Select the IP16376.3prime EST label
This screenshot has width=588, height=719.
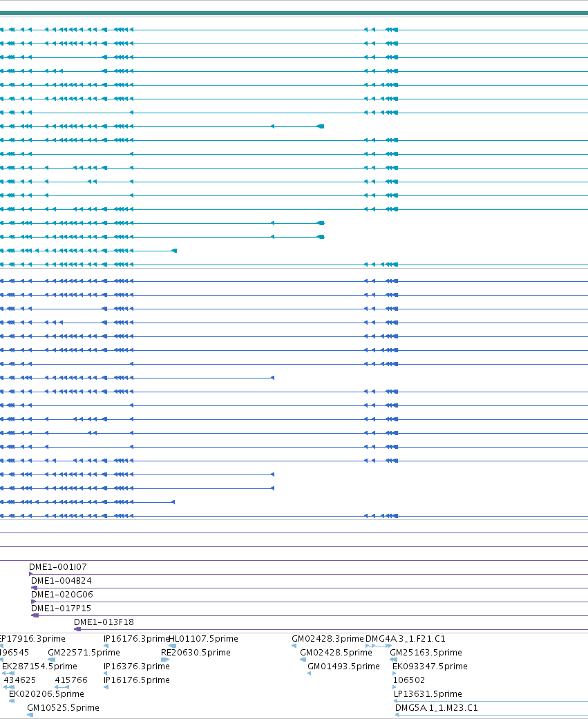coord(137,666)
